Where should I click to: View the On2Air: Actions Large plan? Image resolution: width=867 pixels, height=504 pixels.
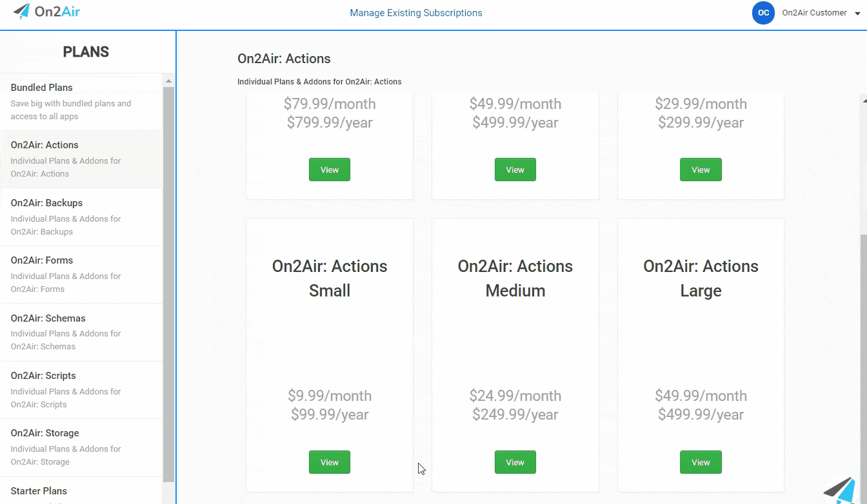[x=701, y=462]
